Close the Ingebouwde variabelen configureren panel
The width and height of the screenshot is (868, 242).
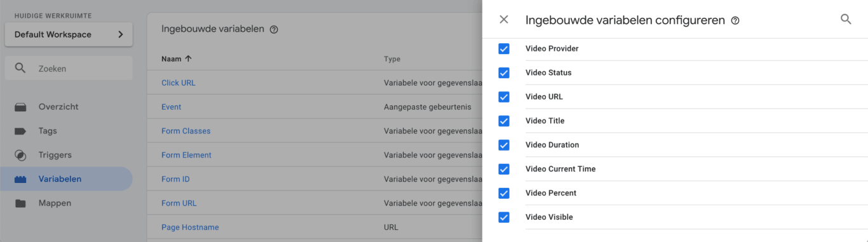click(504, 20)
